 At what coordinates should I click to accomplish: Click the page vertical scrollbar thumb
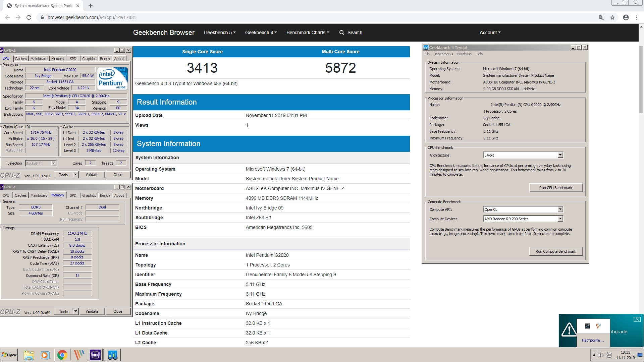[x=641, y=80]
